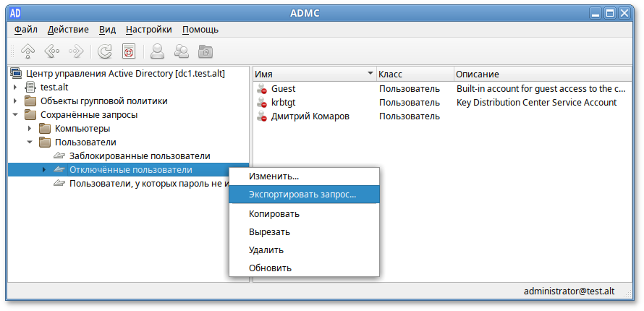Click the create user toolbar icon
644x311 pixels.
(157, 51)
